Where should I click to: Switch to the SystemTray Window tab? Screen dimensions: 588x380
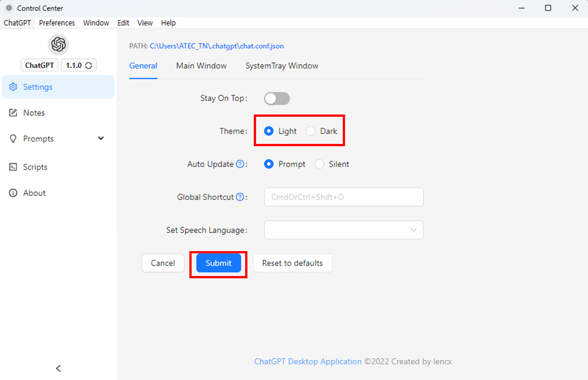tap(282, 66)
